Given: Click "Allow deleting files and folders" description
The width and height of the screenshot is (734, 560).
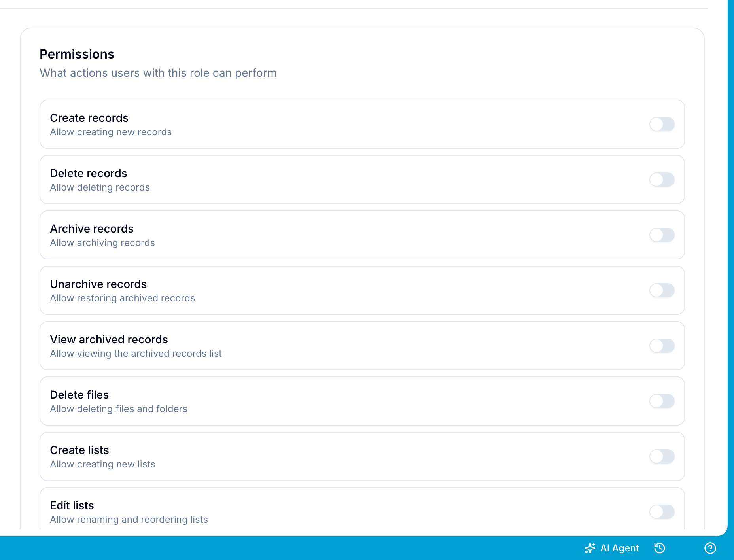Looking at the screenshot, I should [x=119, y=409].
